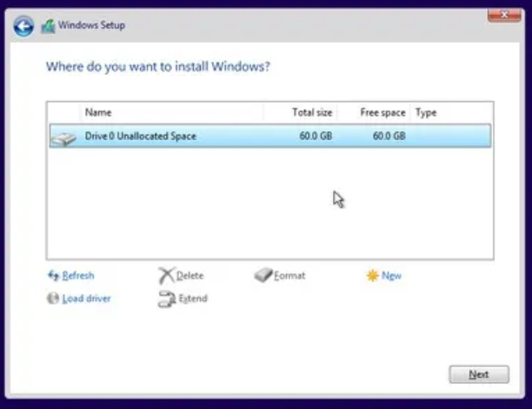Choose the Delete partition option
532x409 pixels.
[x=190, y=276]
